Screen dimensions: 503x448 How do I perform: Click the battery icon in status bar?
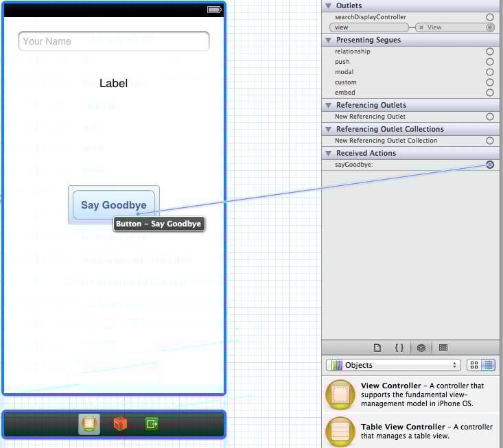click(214, 10)
